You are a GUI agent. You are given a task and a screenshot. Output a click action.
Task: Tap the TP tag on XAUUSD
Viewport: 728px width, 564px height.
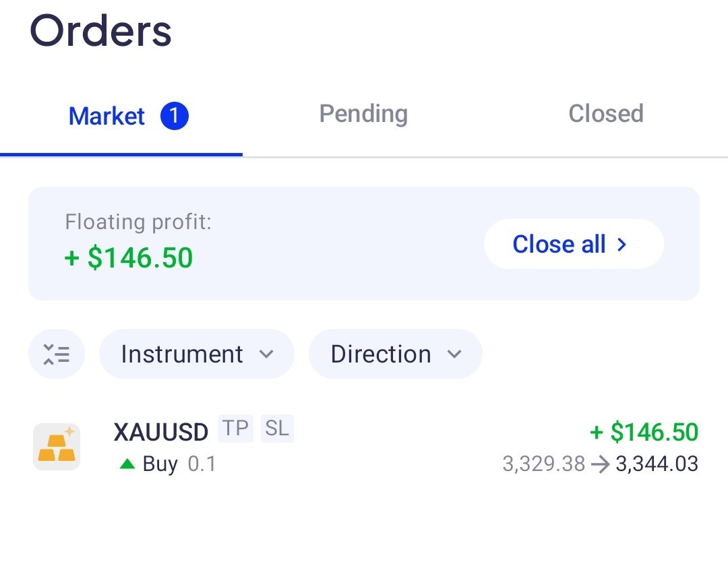point(235,428)
